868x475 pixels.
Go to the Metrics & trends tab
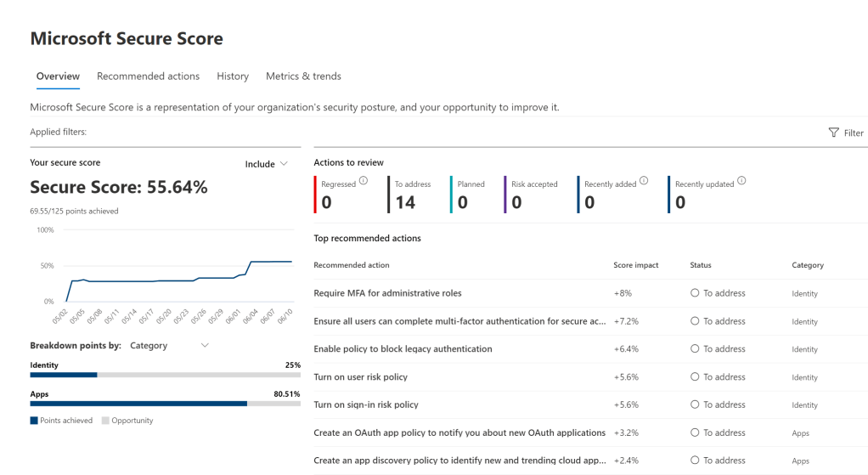pos(303,76)
